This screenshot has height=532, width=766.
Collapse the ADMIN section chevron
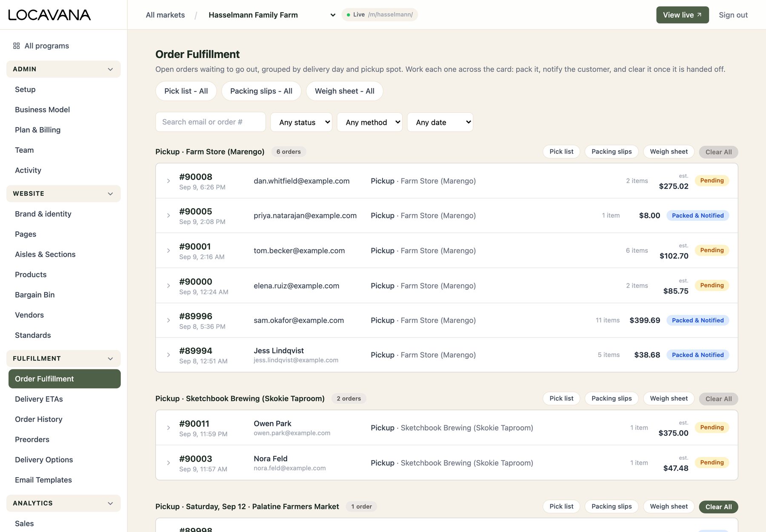pos(110,69)
